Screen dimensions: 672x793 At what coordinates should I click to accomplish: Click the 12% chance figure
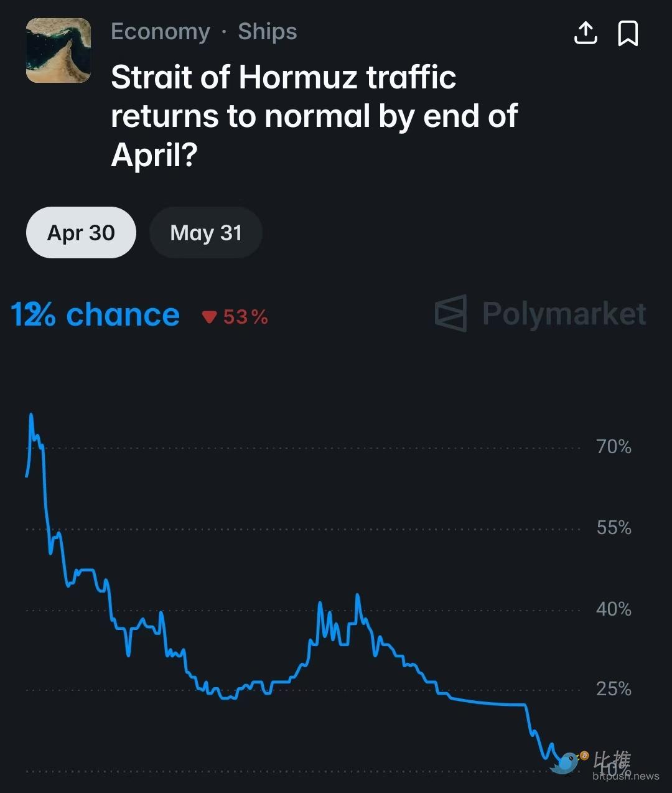(x=95, y=315)
